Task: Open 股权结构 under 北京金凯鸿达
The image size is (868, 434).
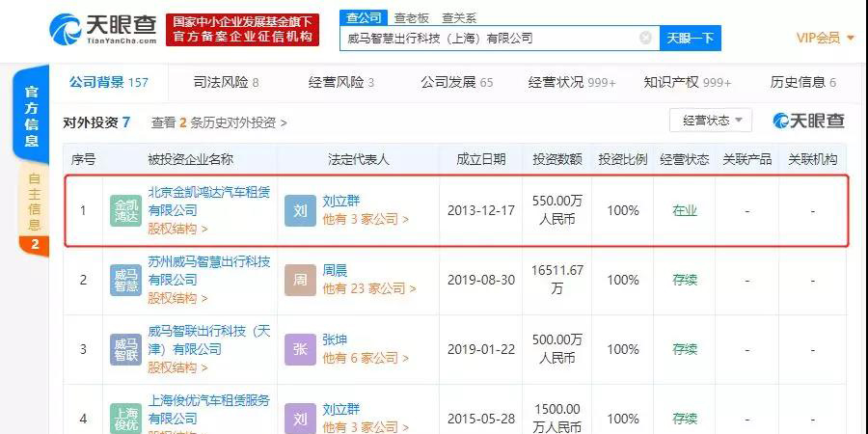Action: [x=177, y=229]
